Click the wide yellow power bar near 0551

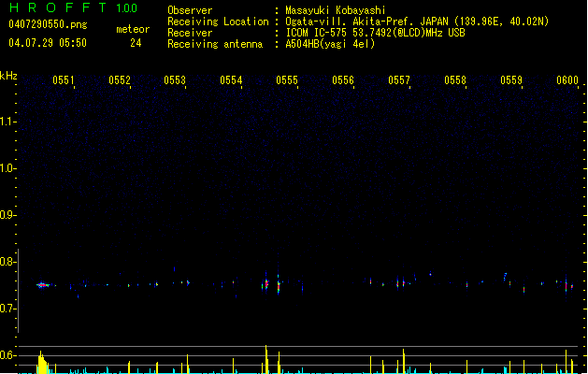pyautogui.click(x=42, y=363)
